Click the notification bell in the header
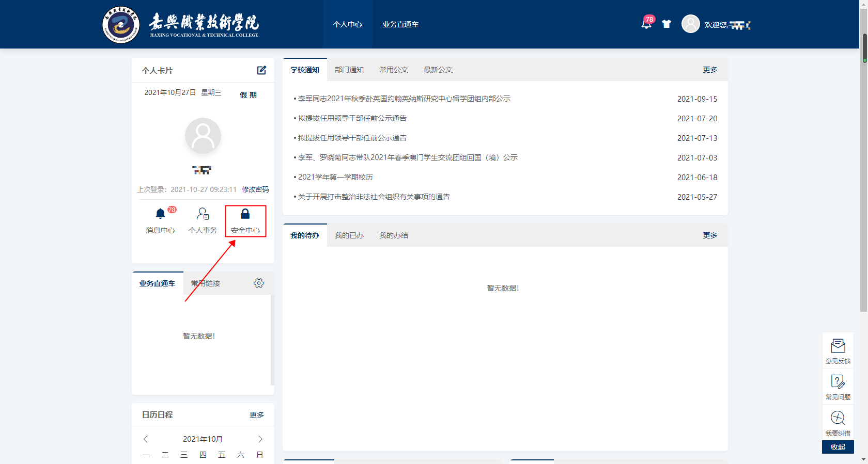 pyautogui.click(x=646, y=24)
